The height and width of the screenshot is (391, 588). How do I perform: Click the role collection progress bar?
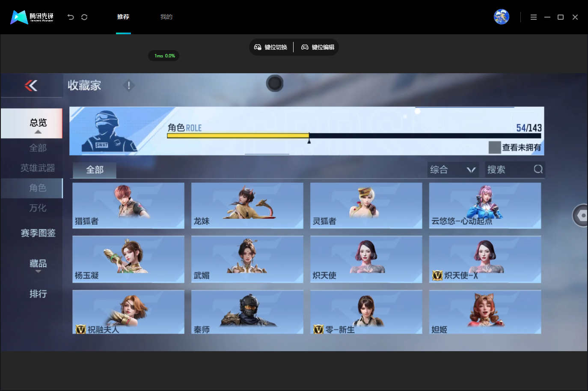pyautogui.click(x=354, y=136)
